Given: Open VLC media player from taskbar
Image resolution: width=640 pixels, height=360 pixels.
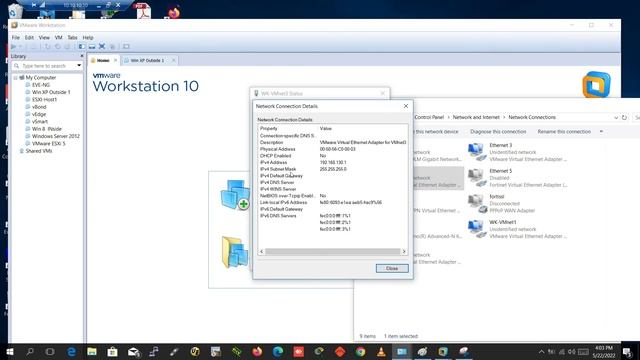Looking at the screenshot, I should 381,352.
